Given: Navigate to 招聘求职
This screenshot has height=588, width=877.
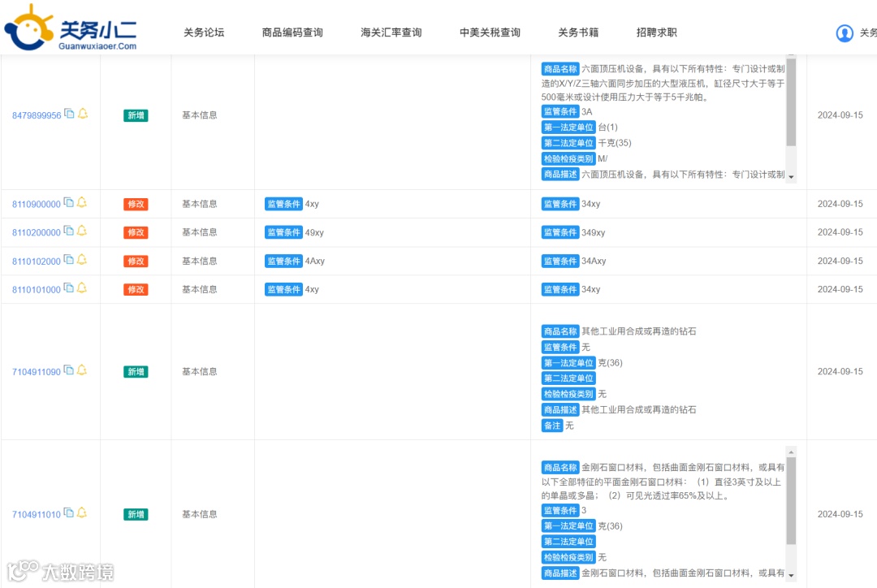Looking at the screenshot, I should click(657, 32).
